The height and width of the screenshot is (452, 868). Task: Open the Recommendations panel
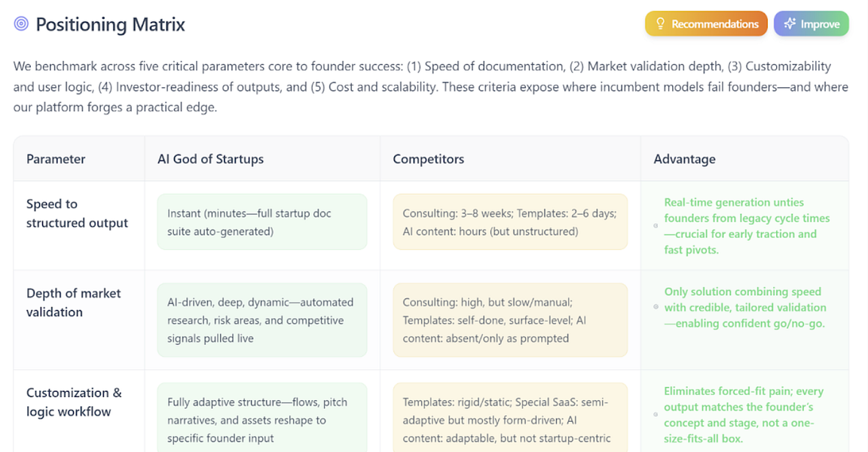coord(705,23)
